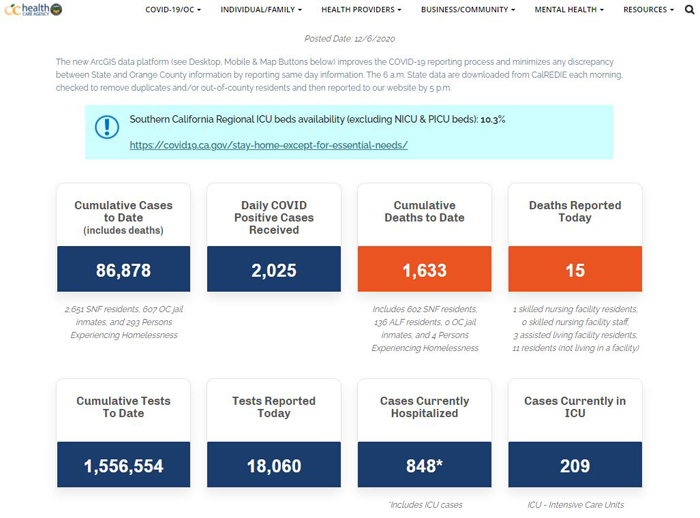Follow the covid19.ca.gov stay-home link
This screenshot has width=700, height=518.
pyautogui.click(x=269, y=145)
